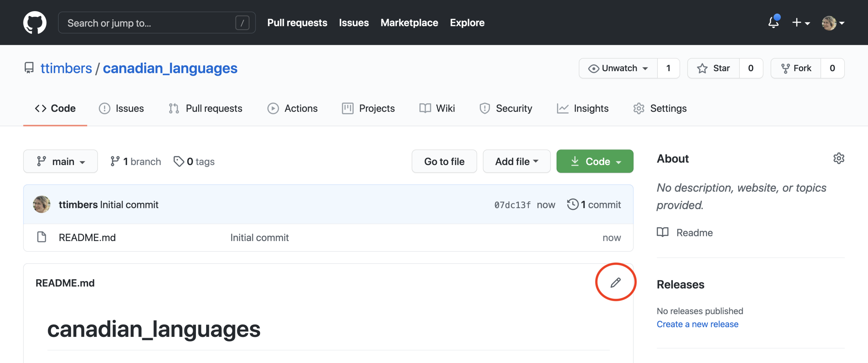Open commit history clock icon
The width and height of the screenshot is (868, 363).
tap(573, 204)
